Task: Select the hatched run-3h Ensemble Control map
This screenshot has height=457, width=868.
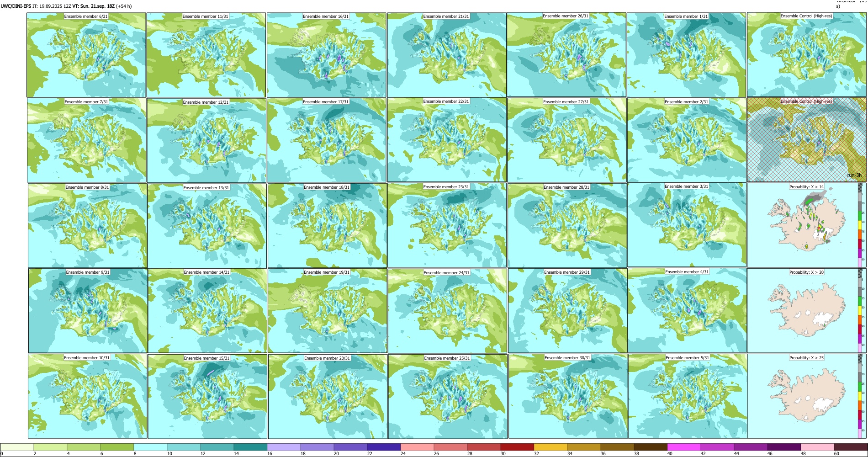Action: (807, 140)
